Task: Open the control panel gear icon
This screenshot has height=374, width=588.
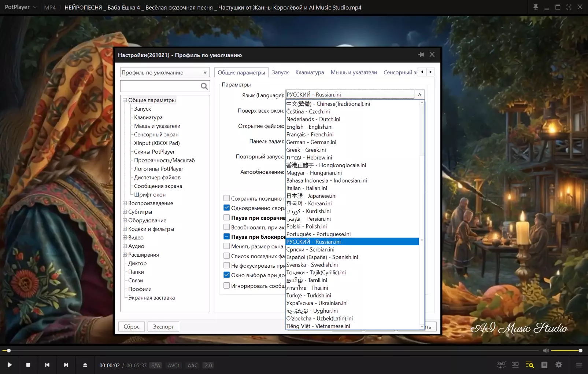Action: coord(559,365)
